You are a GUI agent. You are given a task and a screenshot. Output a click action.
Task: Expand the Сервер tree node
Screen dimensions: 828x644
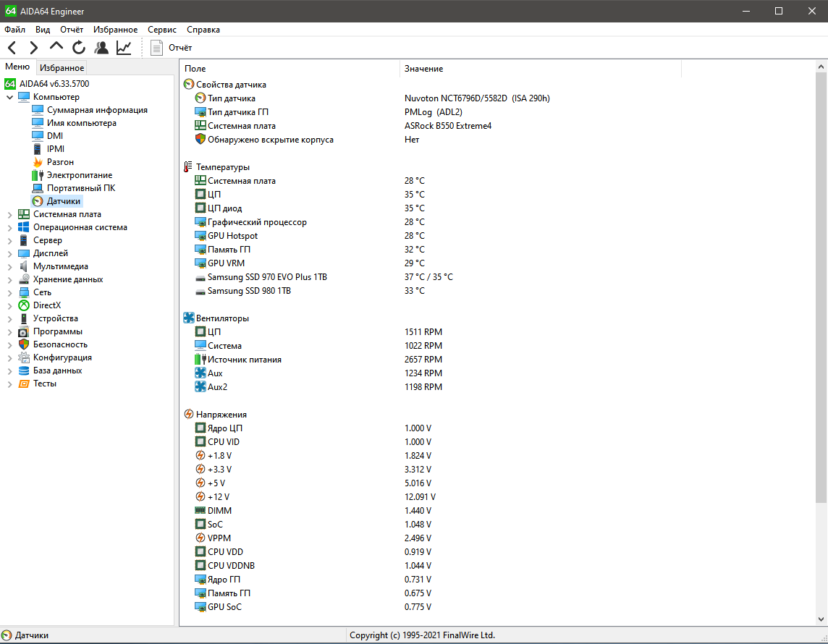(x=9, y=240)
